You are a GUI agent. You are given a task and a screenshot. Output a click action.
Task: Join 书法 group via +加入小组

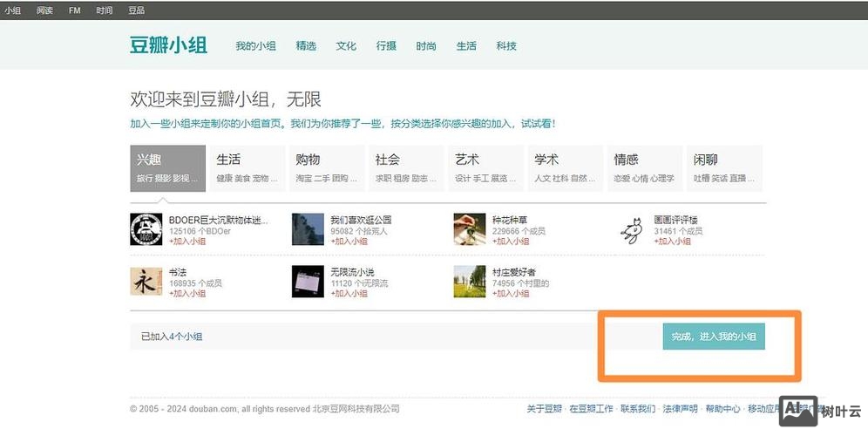187,293
